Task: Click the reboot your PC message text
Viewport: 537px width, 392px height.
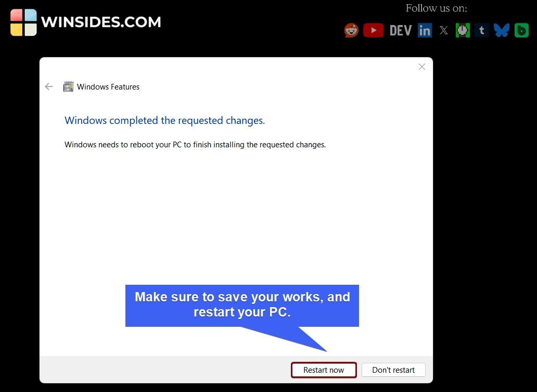Action: [195, 145]
